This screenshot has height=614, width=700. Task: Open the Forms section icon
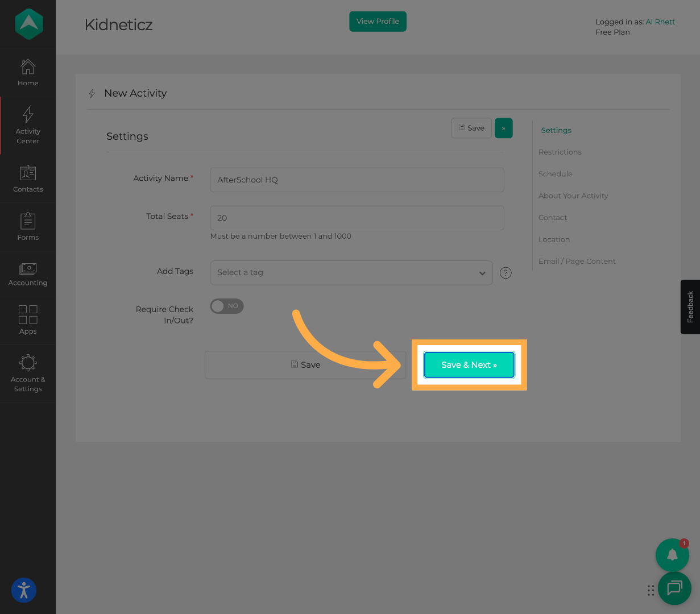pyautogui.click(x=28, y=221)
